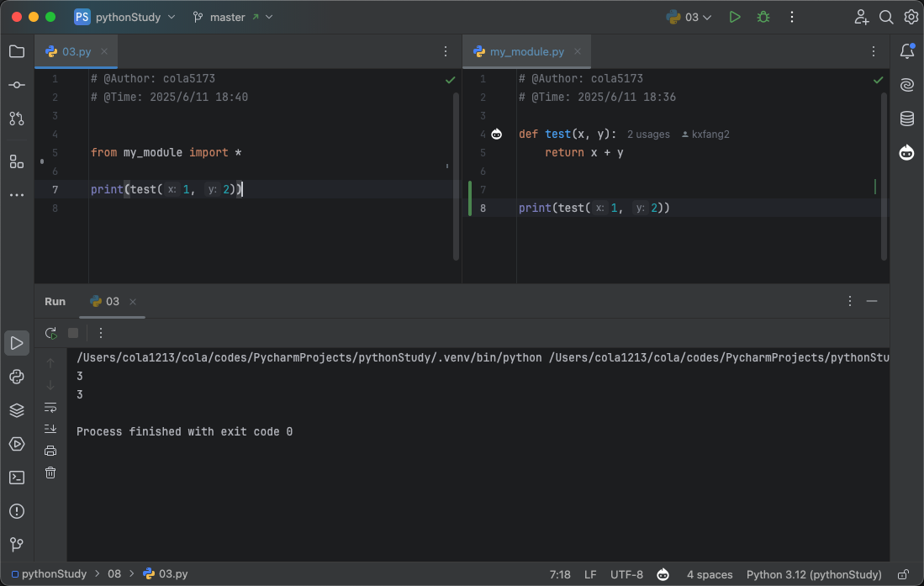Open the master branch dropdown
This screenshot has width=924, height=586.
pos(233,17)
